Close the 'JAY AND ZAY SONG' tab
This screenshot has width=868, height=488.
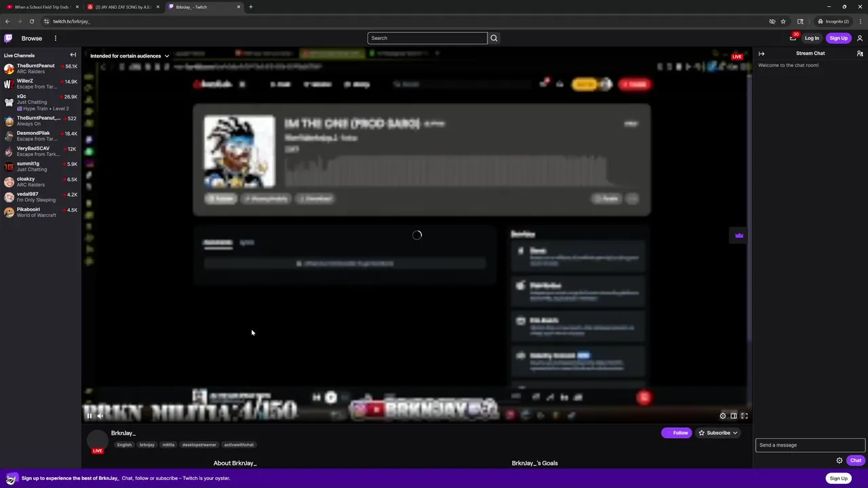point(158,7)
